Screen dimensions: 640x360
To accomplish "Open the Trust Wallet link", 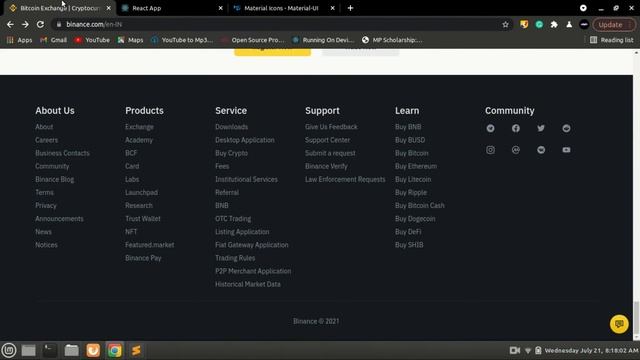I will click(x=143, y=219).
